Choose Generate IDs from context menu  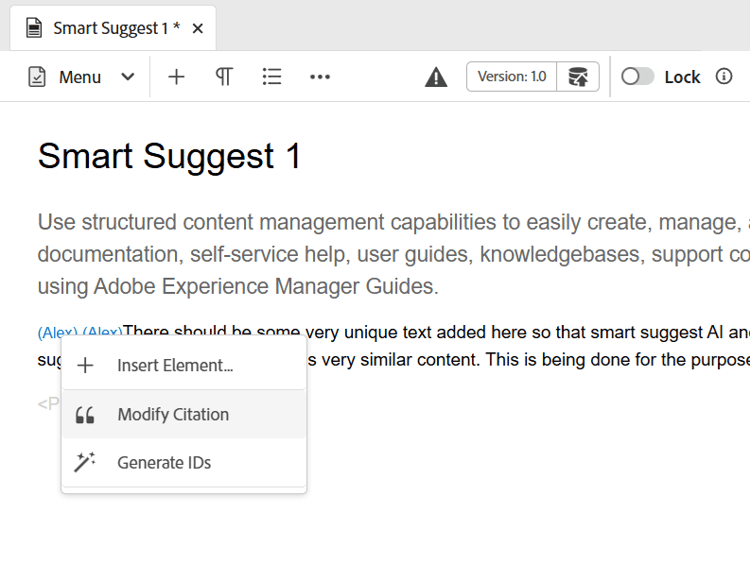pos(164,463)
